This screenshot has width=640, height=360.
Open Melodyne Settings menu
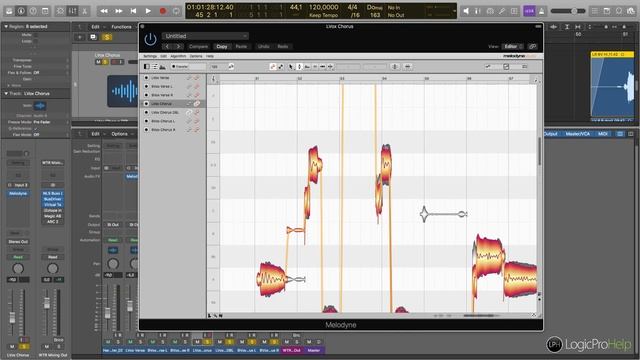(150, 56)
